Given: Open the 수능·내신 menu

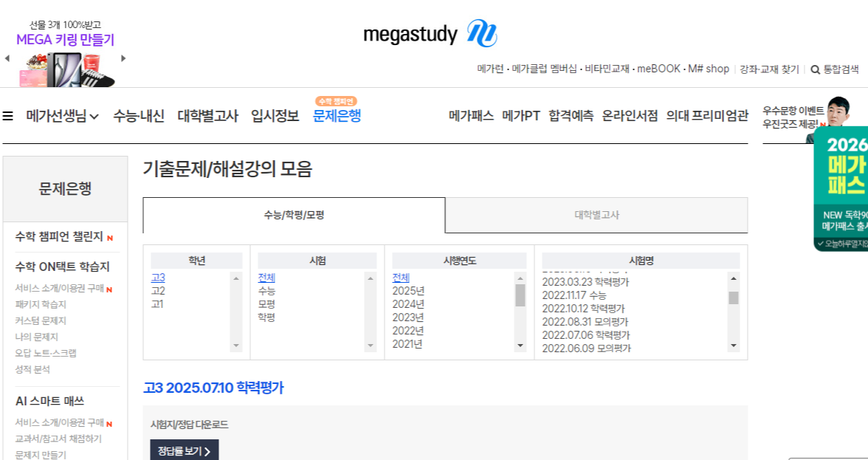Looking at the screenshot, I should [139, 116].
